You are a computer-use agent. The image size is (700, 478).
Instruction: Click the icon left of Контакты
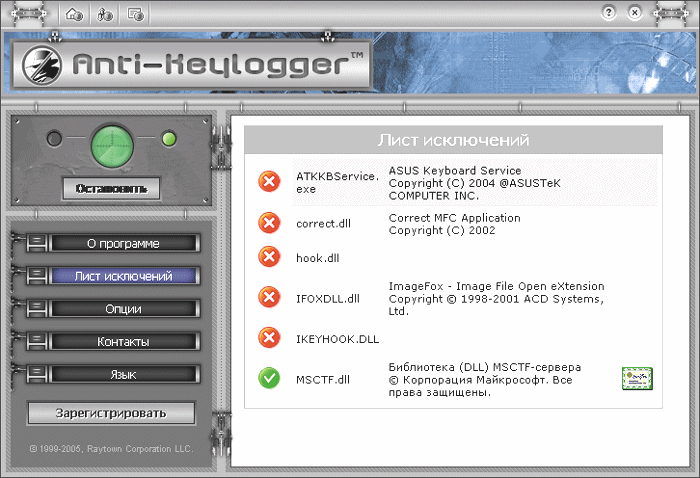click(37, 342)
